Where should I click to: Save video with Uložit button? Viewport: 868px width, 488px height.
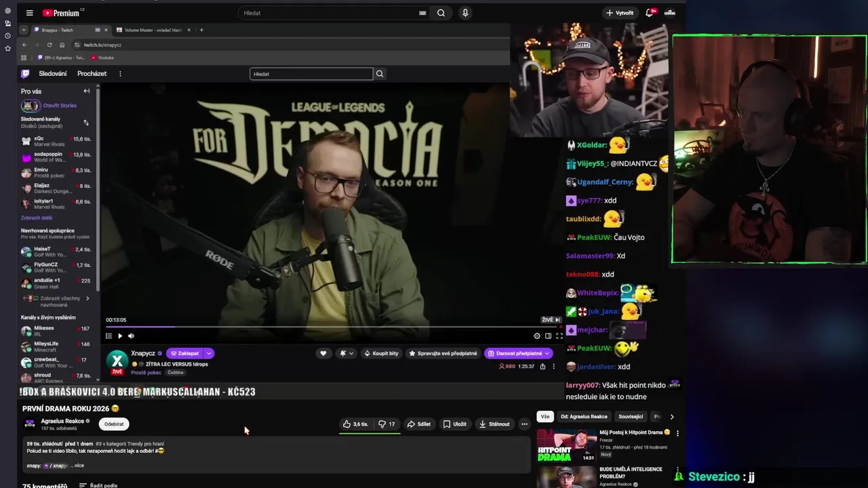tap(455, 424)
